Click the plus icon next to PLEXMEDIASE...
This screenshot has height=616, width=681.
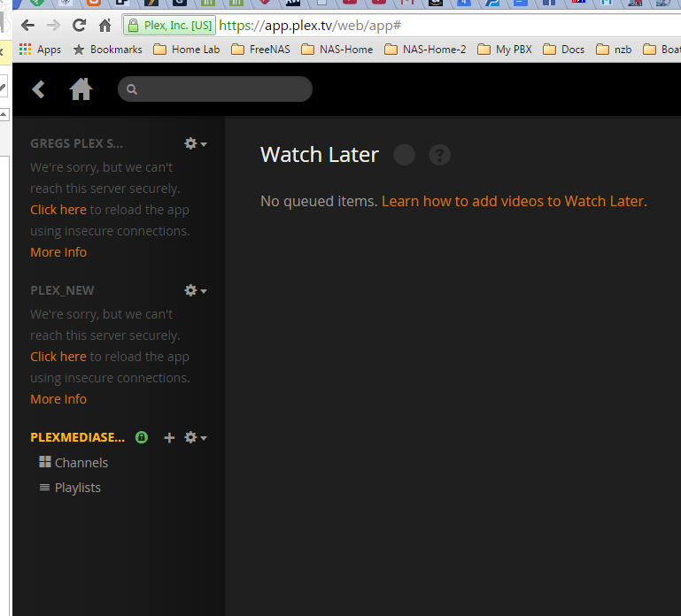pos(169,437)
